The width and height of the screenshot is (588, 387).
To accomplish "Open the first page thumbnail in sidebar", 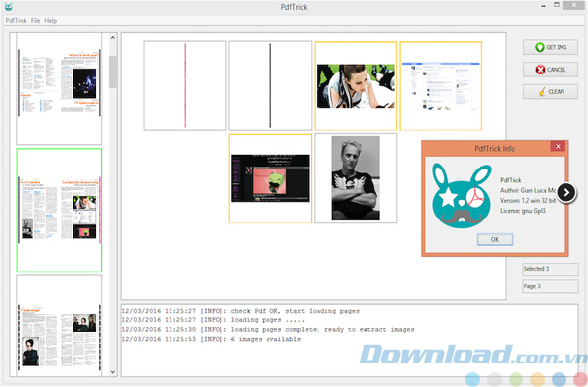I will [x=59, y=88].
